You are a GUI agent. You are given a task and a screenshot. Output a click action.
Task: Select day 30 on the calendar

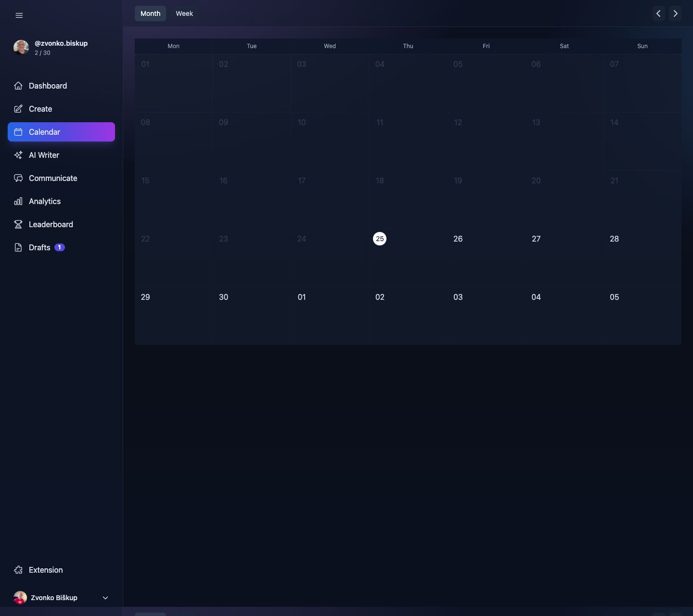224,297
